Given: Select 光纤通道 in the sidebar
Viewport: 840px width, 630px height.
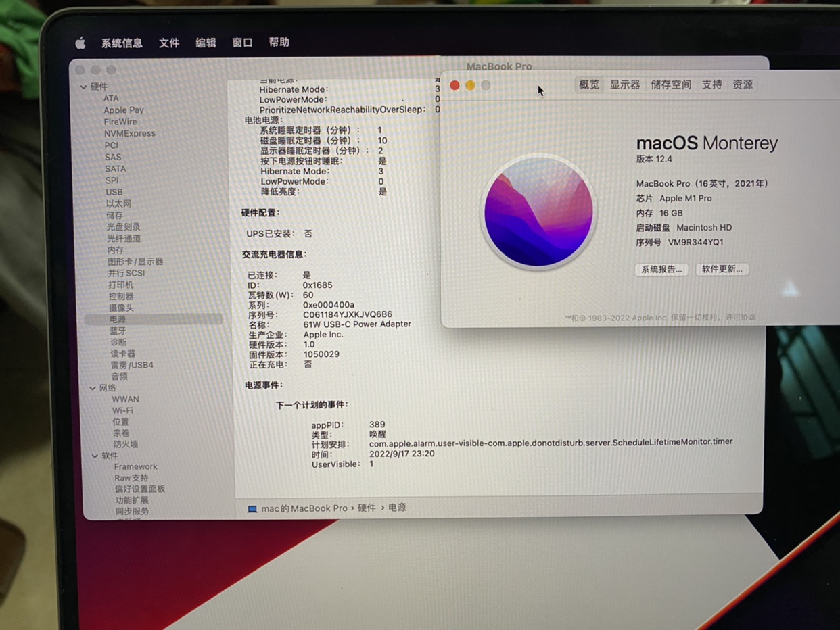Looking at the screenshot, I should (123, 239).
